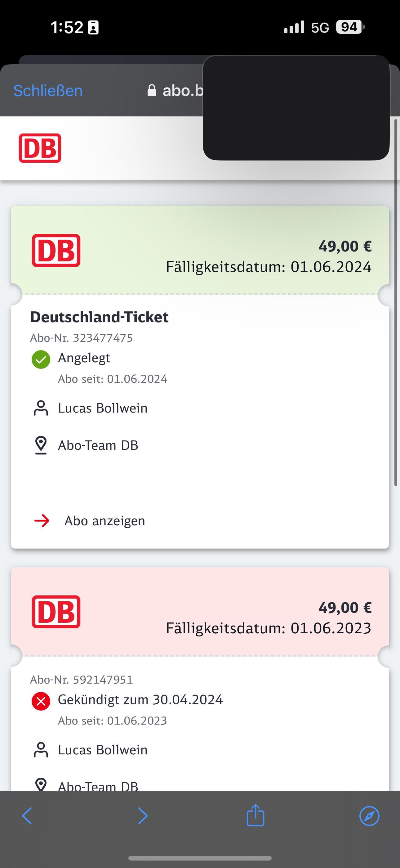Tap the DB logo on red ticket card
The height and width of the screenshot is (868, 400).
point(56,612)
